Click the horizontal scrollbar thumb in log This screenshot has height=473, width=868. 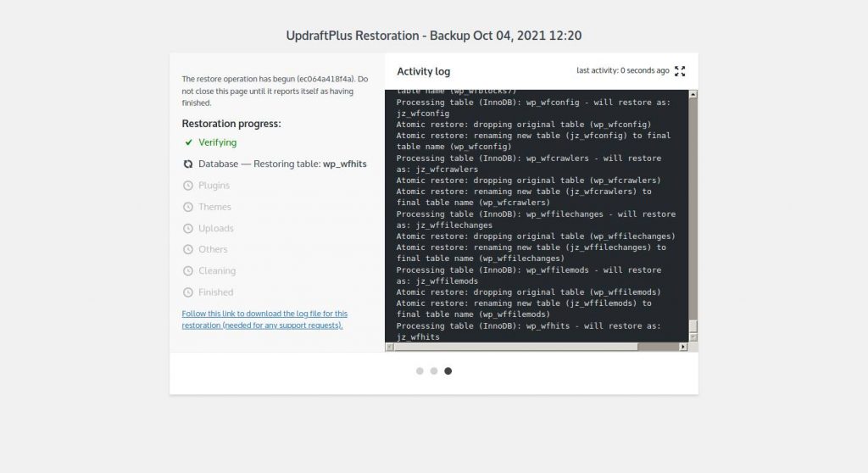(516, 347)
